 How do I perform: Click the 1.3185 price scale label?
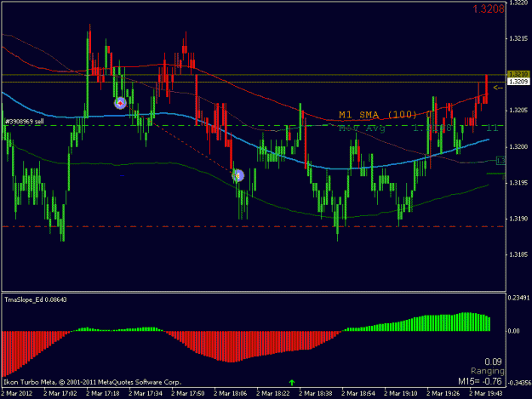[x=518, y=254]
